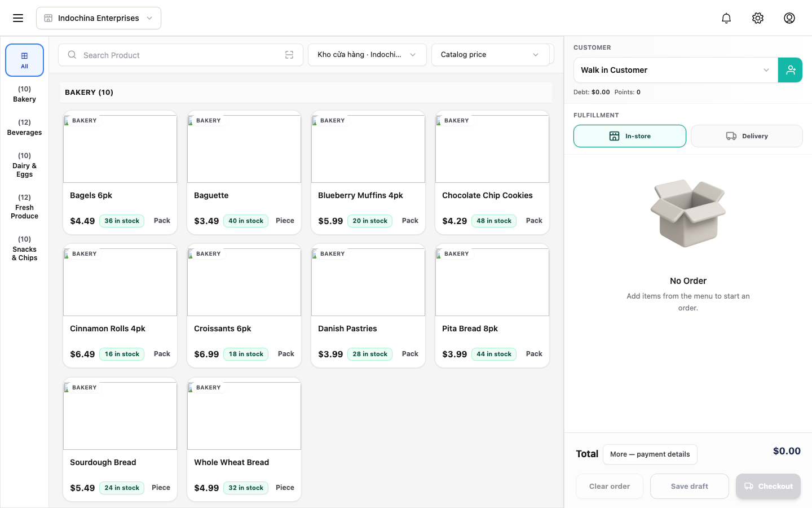812x508 pixels.
Task: Add Whole Wheat Bread to order
Action: tap(244, 440)
